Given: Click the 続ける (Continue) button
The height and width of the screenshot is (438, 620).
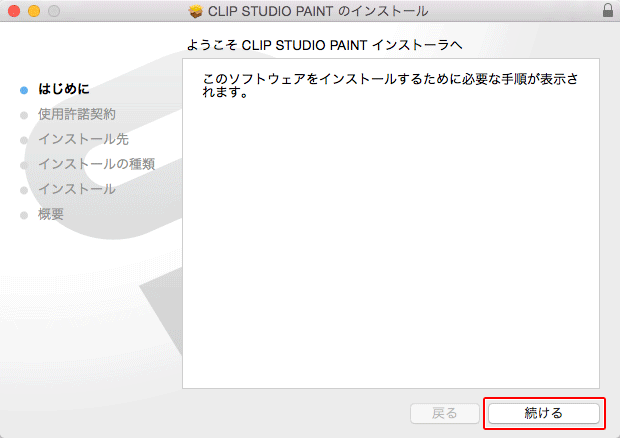Looking at the screenshot, I should pyautogui.click(x=544, y=413).
